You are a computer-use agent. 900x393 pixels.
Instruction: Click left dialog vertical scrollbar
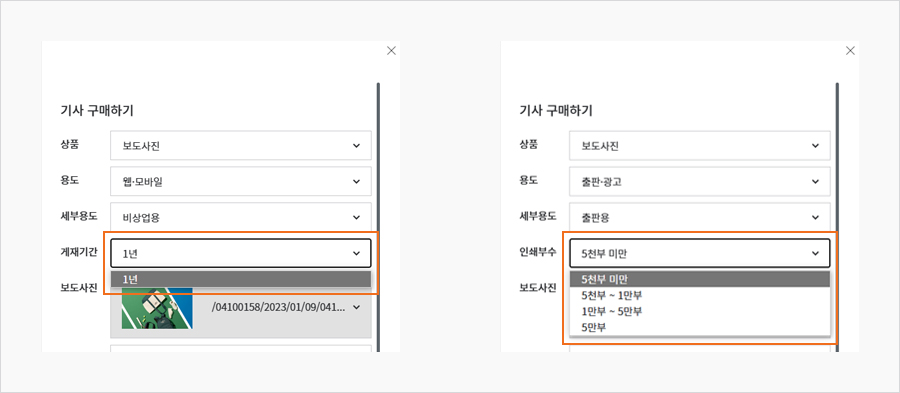tap(378, 217)
